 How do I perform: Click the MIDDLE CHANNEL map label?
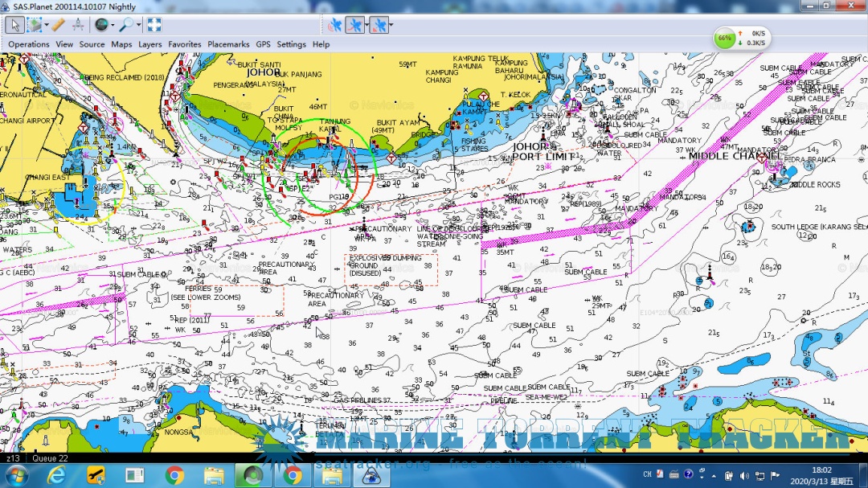(734, 156)
